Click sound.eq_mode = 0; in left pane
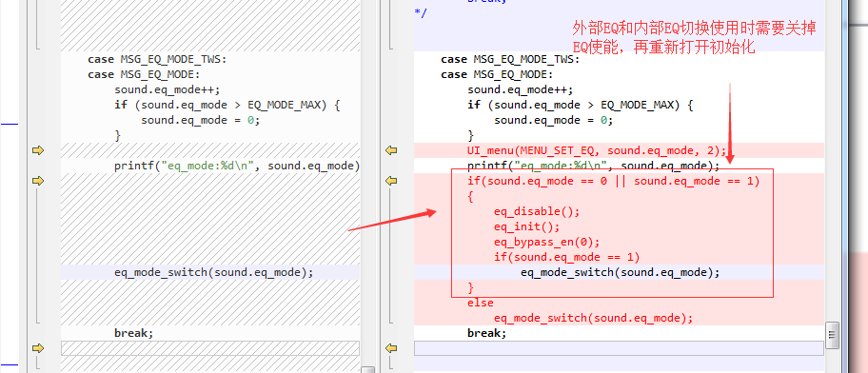Image resolution: width=868 pixels, height=373 pixels. [201, 120]
